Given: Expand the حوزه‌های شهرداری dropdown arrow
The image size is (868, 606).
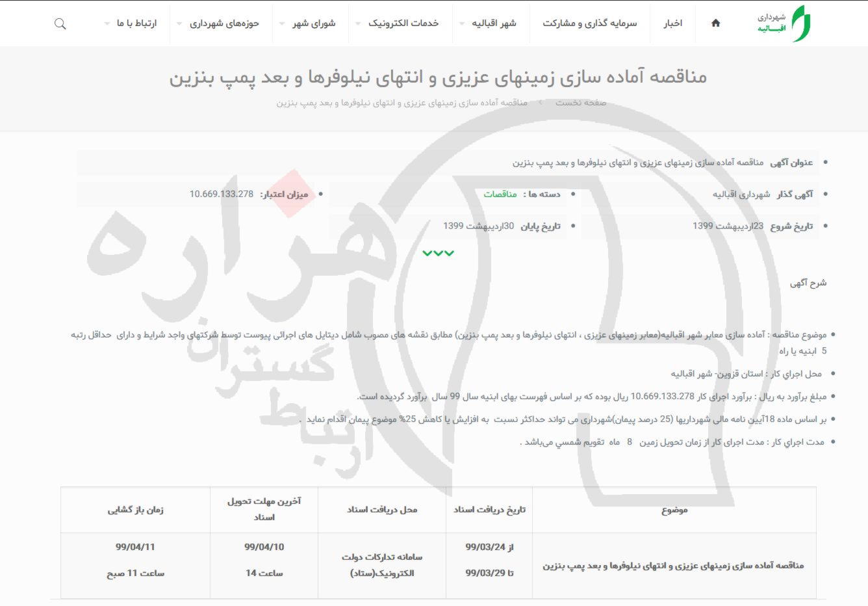Looking at the screenshot, I should 180,24.
